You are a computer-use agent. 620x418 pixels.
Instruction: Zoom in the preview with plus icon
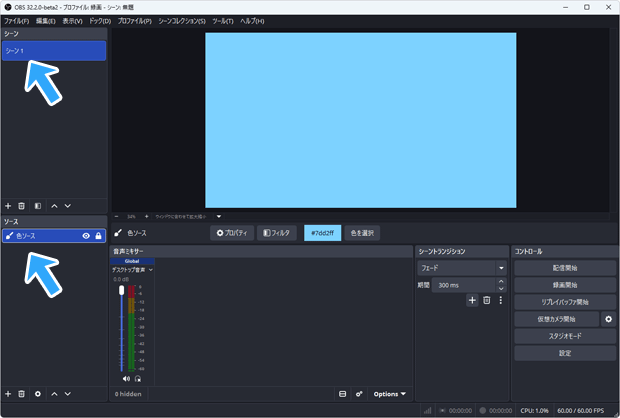click(x=146, y=216)
